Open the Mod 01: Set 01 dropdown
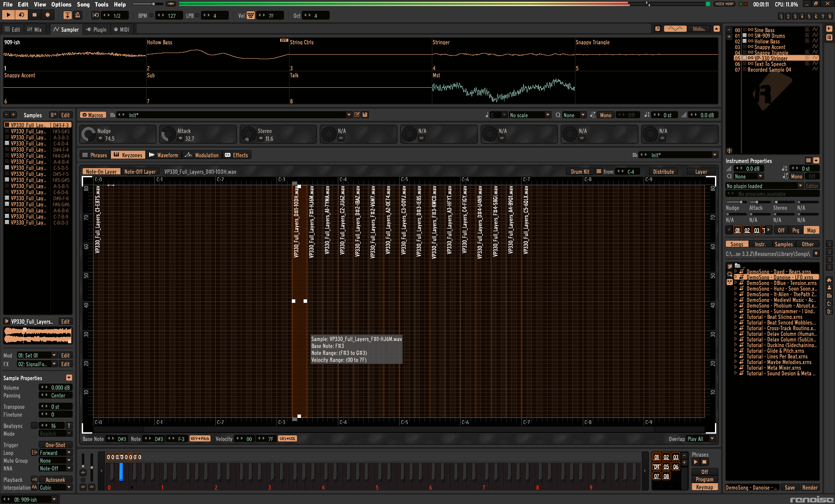The width and height of the screenshot is (835, 504). [37, 355]
